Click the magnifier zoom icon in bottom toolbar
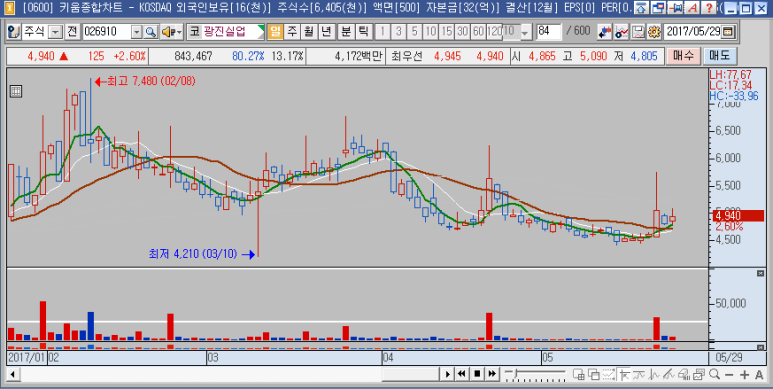The image size is (773, 389). pos(714,374)
